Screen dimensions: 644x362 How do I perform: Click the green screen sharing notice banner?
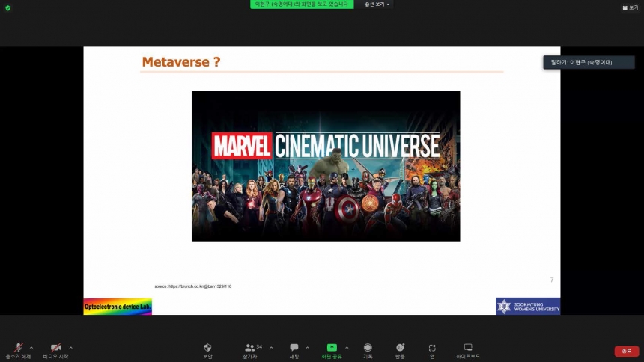click(302, 4)
